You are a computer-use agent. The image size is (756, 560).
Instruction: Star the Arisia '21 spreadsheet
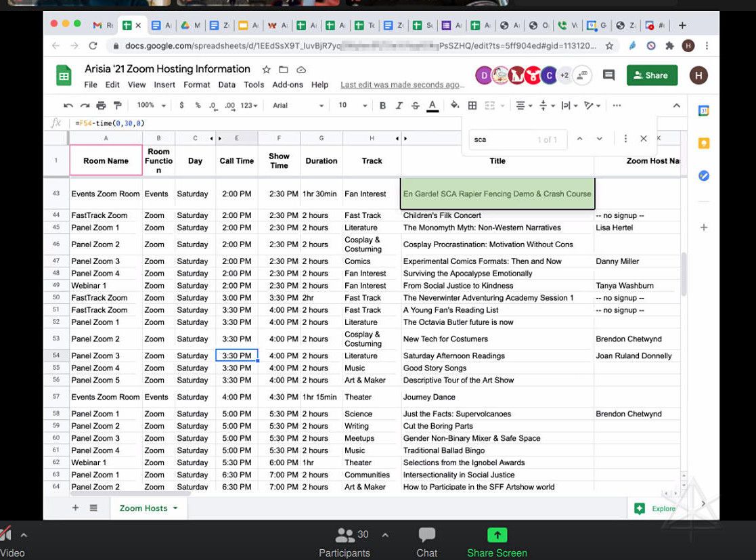pyautogui.click(x=266, y=70)
